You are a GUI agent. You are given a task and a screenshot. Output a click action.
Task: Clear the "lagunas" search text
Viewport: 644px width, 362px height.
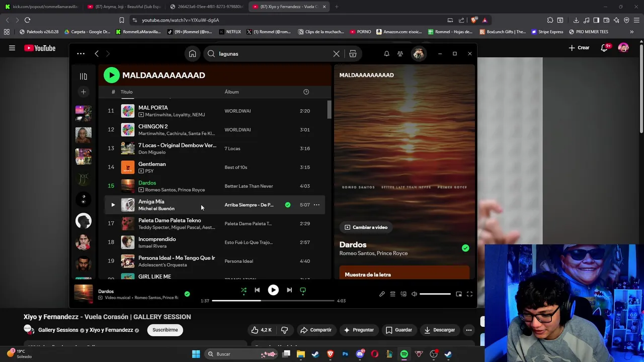[x=336, y=54]
